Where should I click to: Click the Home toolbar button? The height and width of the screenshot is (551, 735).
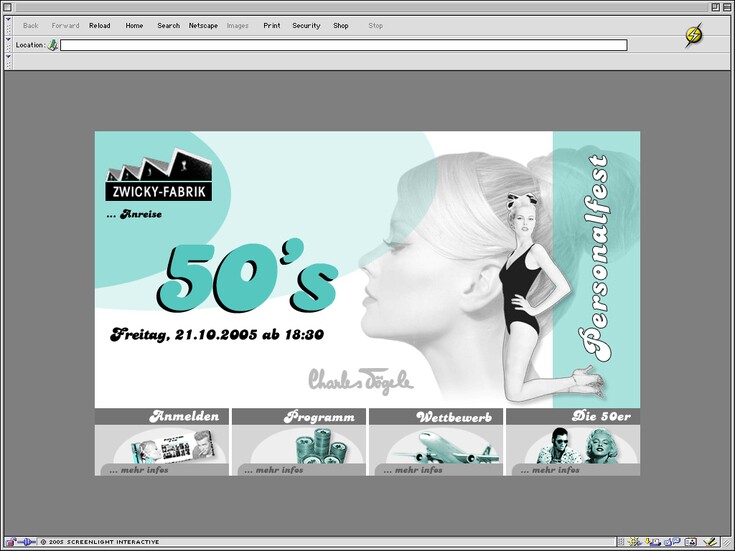click(134, 26)
